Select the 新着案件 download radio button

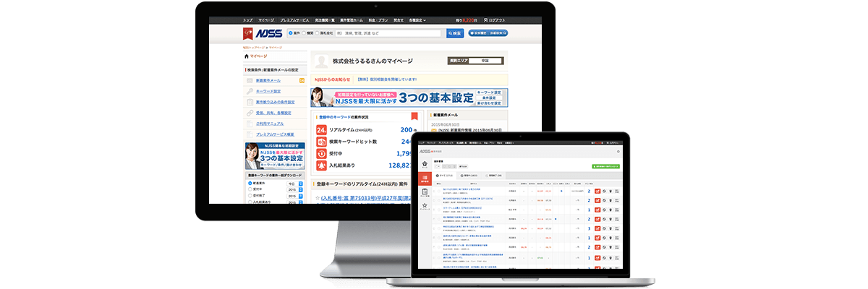250,184
